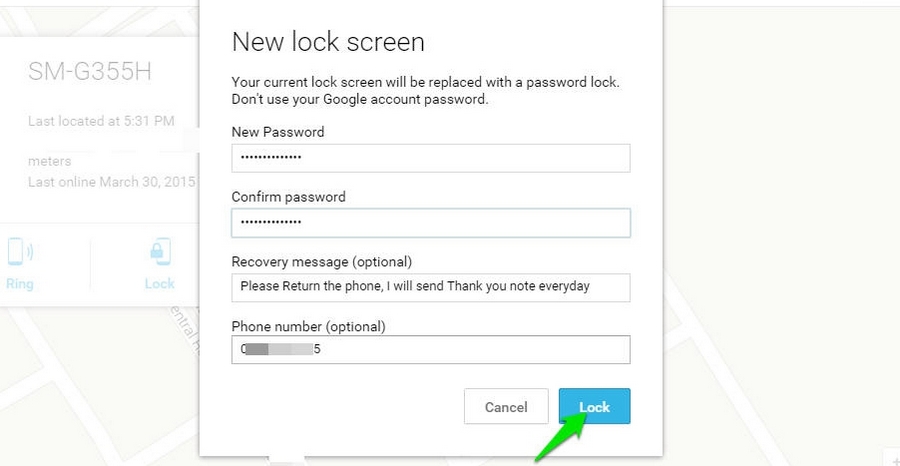The width and height of the screenshot is (900, 466).
Task: Click the 'Recovery message (optional)' label
Action: (322, 262)
